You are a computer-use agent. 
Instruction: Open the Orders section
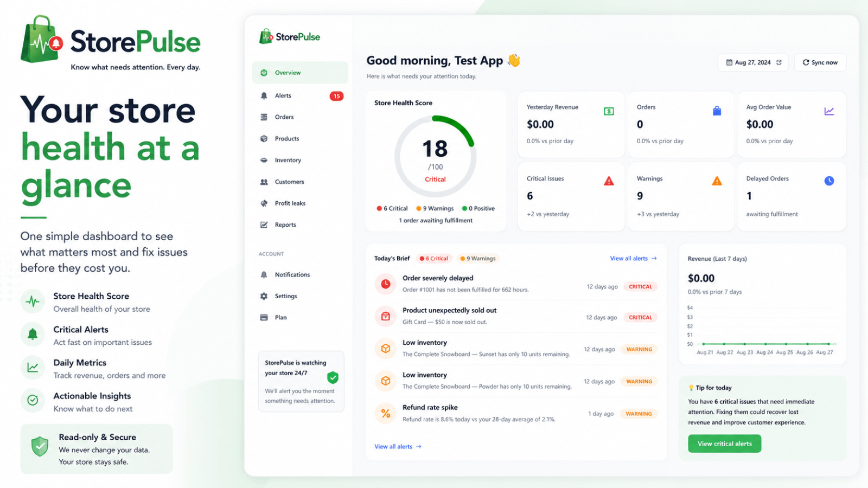(x=300, y=117)
